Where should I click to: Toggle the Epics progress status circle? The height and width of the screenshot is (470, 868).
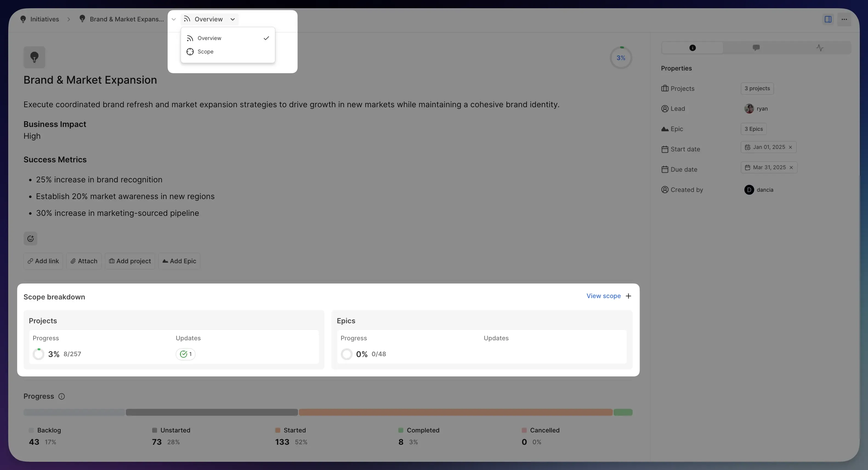pyautogui.click(x=346, y=354)
